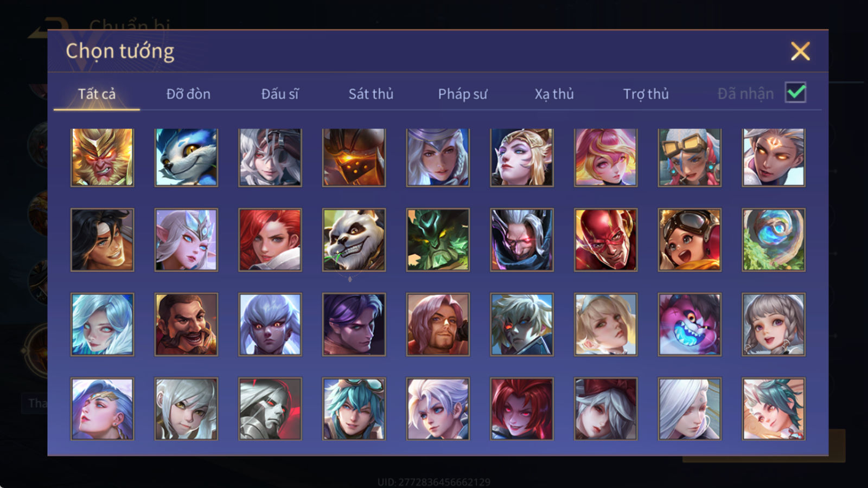
Task: Choose the red-haired woman hero portrait
Action: pos(270,240)
